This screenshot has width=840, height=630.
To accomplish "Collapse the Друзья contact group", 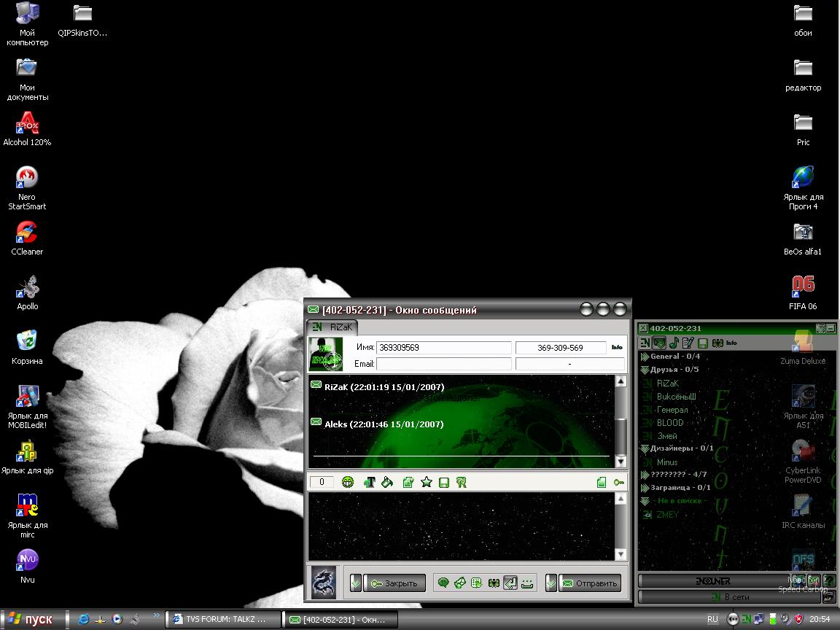I will 645,370.
